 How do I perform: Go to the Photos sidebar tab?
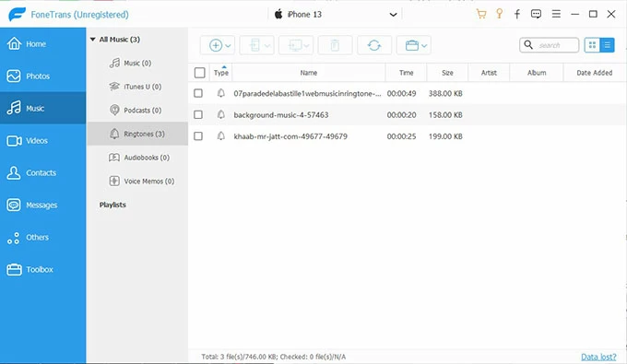[x=42, y=76]
